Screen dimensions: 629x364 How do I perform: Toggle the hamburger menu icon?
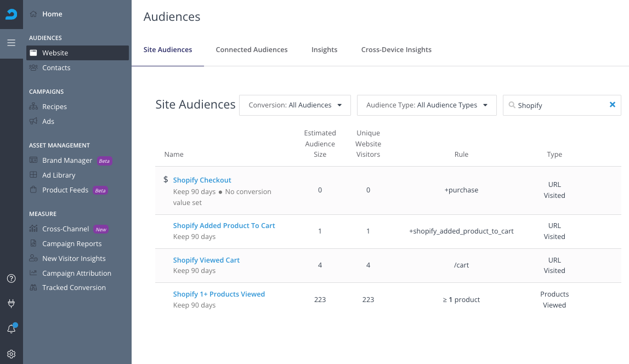click(x=11, y=42)
